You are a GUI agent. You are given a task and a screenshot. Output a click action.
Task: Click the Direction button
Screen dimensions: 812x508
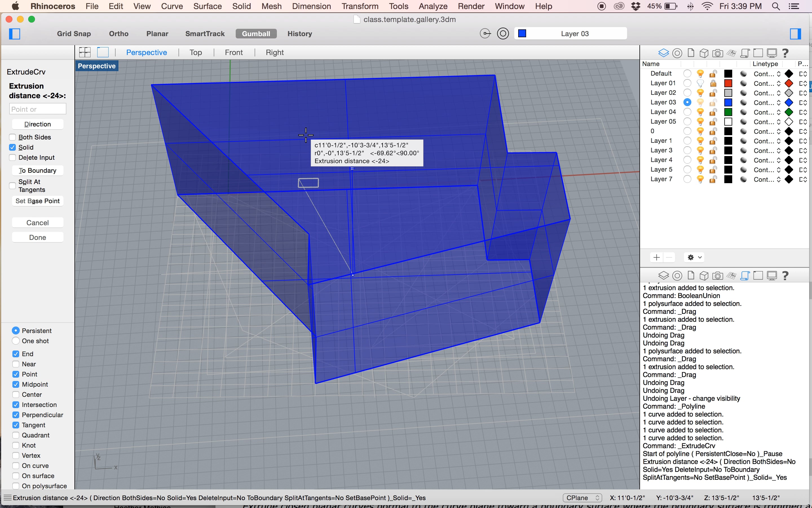37,124
